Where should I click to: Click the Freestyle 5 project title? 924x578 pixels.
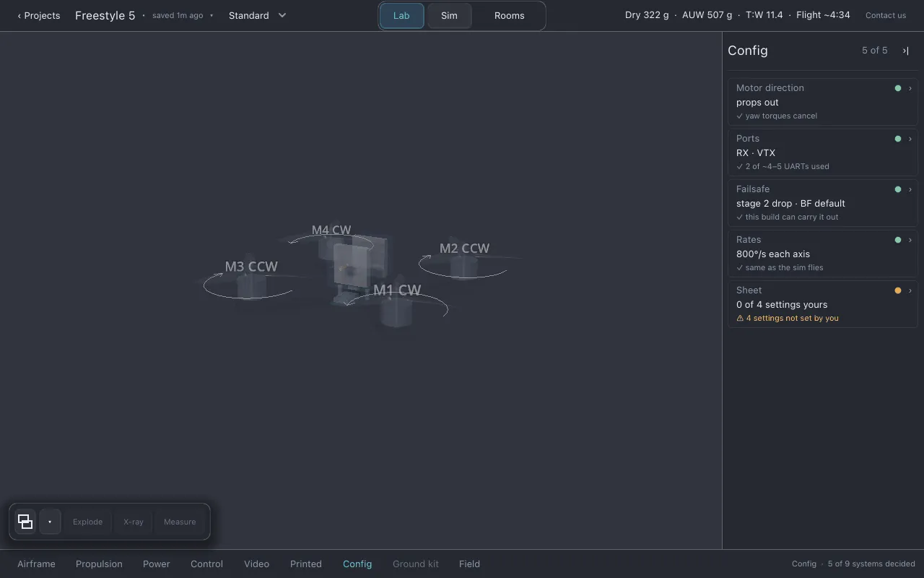105,15
